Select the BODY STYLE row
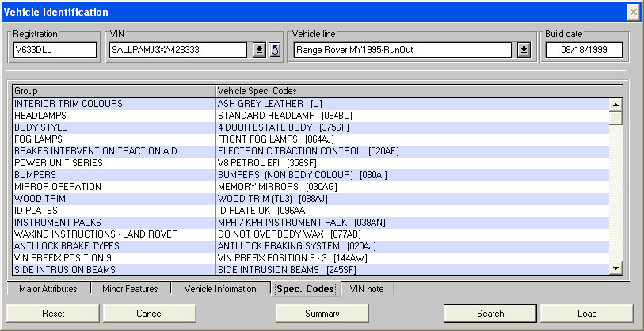Screen dimensions: 644x331 [x=311, y=127]
